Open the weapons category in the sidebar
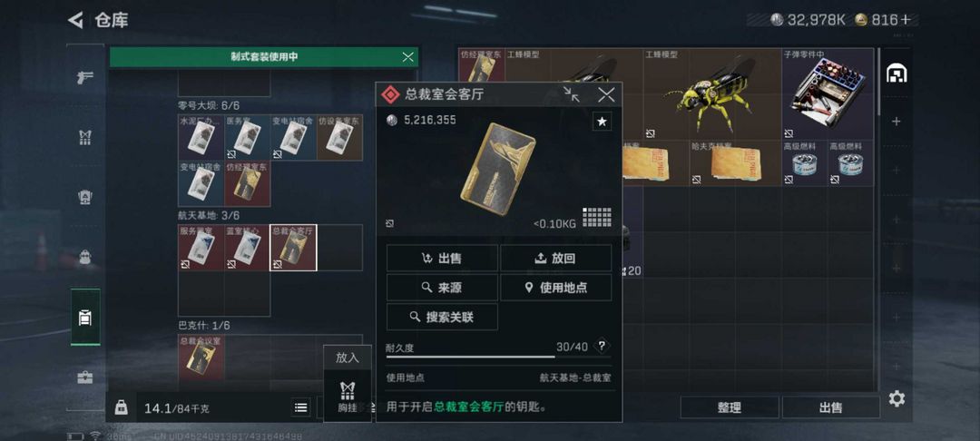This screenshot has width=980, height=441. click(85, 77)
